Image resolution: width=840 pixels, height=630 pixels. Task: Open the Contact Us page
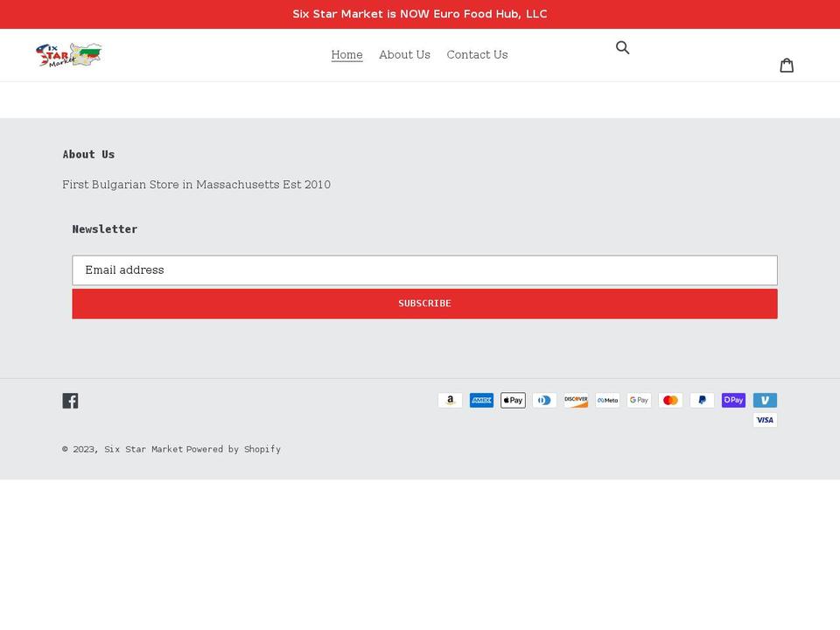(x=478, y=54)
